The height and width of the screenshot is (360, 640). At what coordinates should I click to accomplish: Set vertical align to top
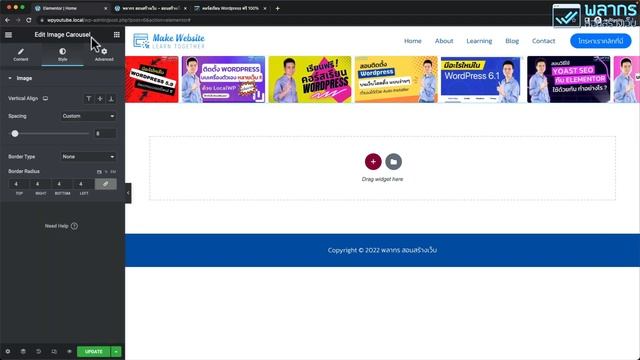pyautogui.click(x=89, y=99)
